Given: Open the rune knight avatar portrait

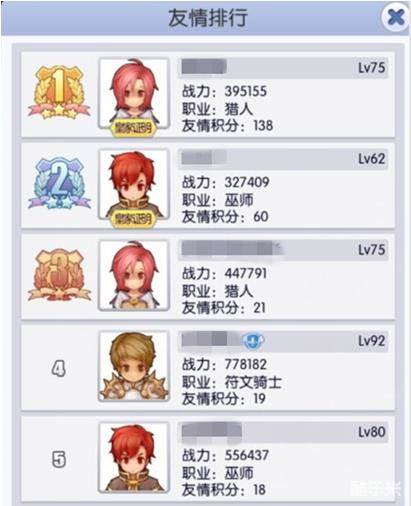Looking at the screenshot, I should click(x=134, y=366).
